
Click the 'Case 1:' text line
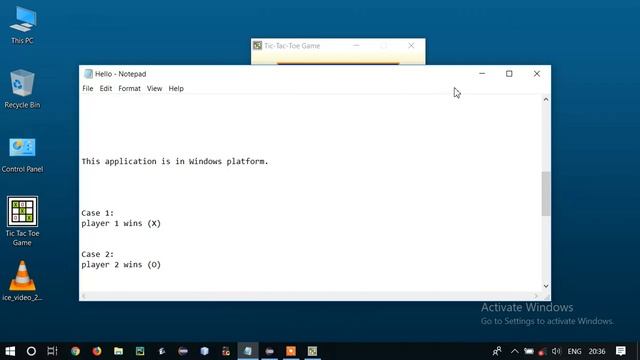point(98,213)
